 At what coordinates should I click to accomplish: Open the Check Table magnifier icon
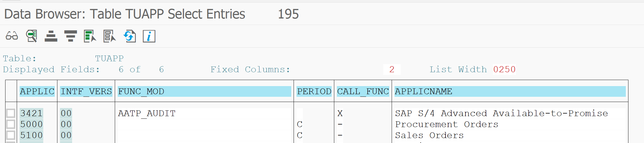(x=31, y=36)
